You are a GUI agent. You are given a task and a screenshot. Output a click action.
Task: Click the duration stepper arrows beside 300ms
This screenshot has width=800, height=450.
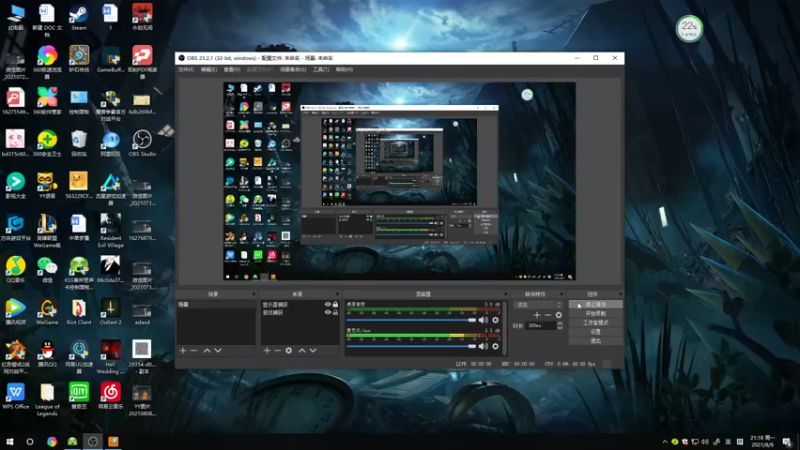[x=560, y=326]
